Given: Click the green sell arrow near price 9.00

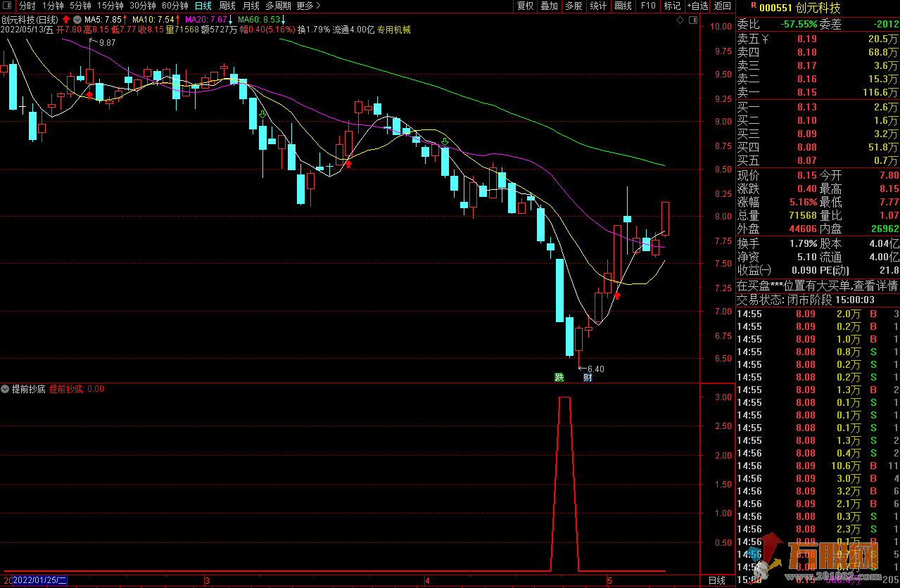Looking at the screenshot, I should click(262, 114).
